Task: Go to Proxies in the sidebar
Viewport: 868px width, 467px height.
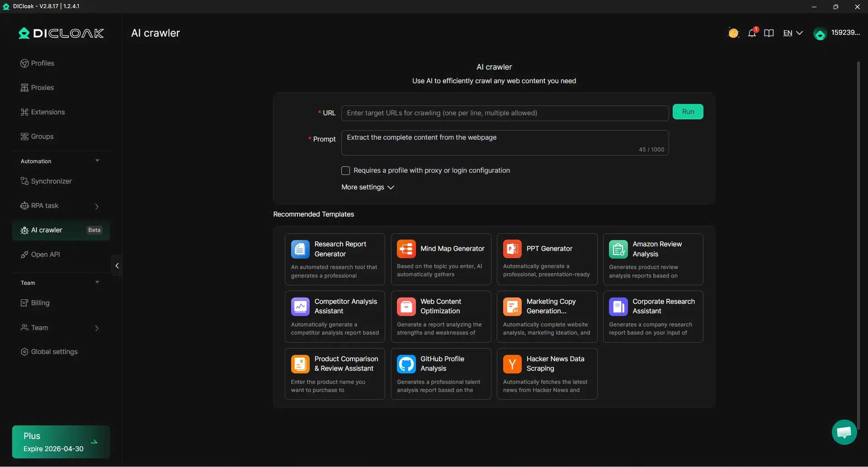Action: 42,88
